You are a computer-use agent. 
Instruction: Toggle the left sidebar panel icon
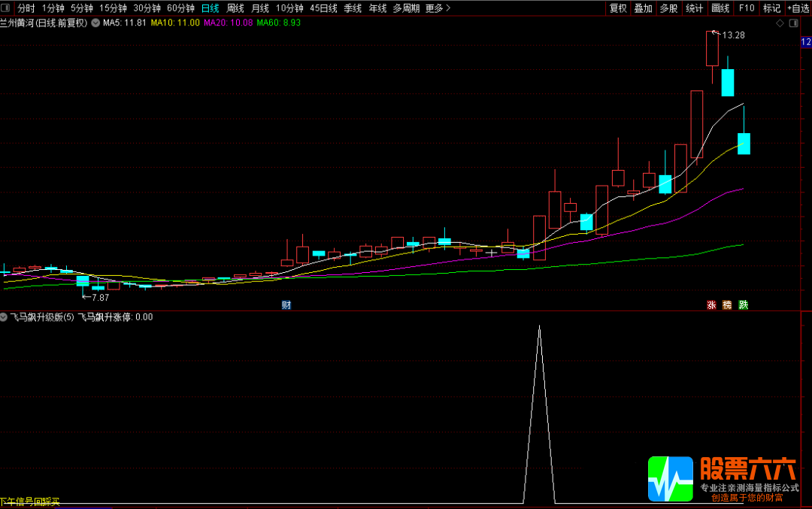(5, 8)
